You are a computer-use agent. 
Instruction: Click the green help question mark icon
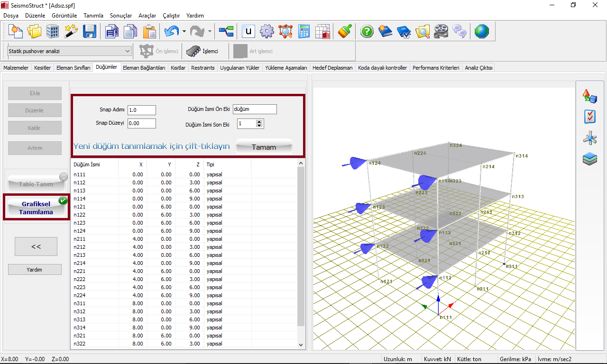coord(367,32)
